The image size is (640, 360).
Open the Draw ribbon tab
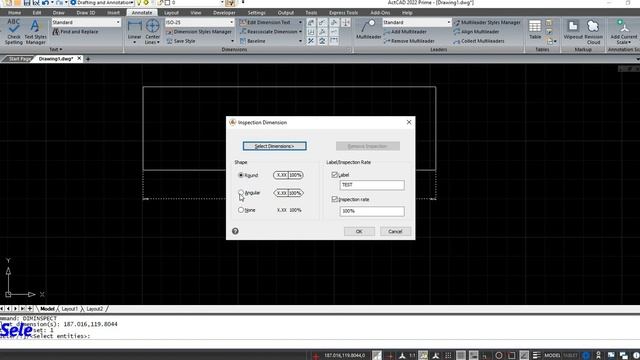click(x=58, y=13)
